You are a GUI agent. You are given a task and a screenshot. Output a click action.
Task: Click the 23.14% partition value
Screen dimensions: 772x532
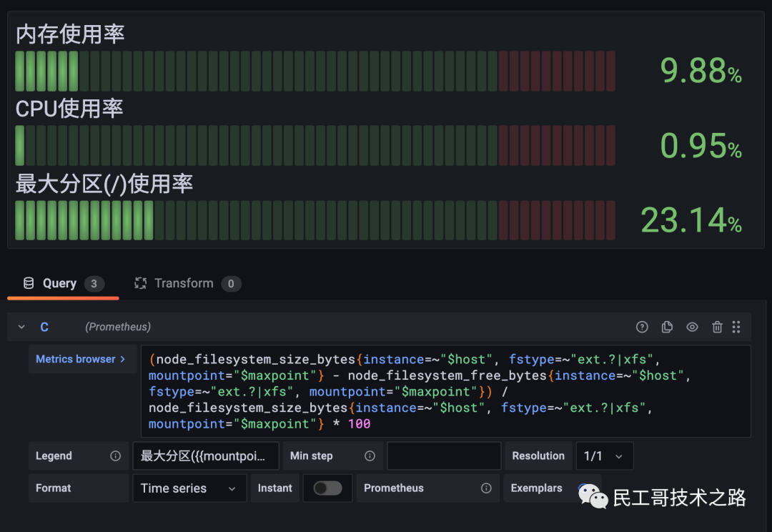[x=691, y=220]
